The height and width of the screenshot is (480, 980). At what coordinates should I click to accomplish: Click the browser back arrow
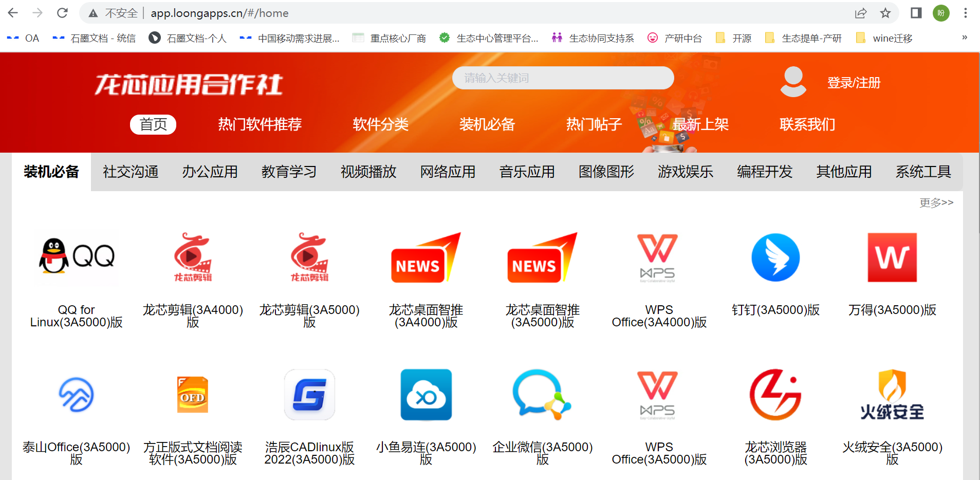pos(13,13)
